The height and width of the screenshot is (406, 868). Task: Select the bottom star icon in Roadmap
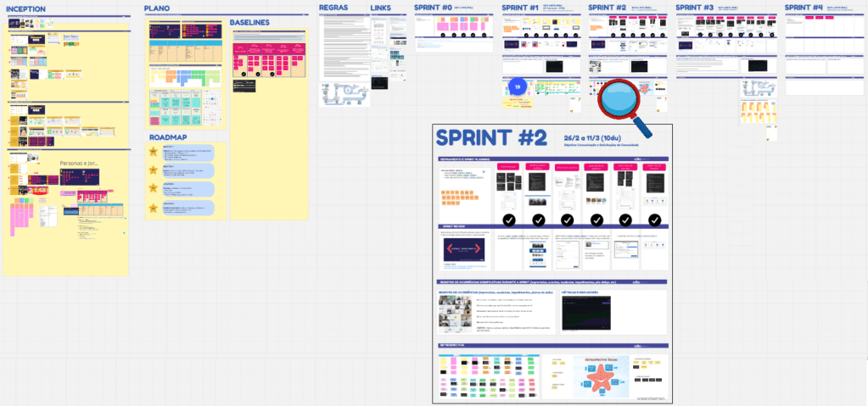click(154, 207)
